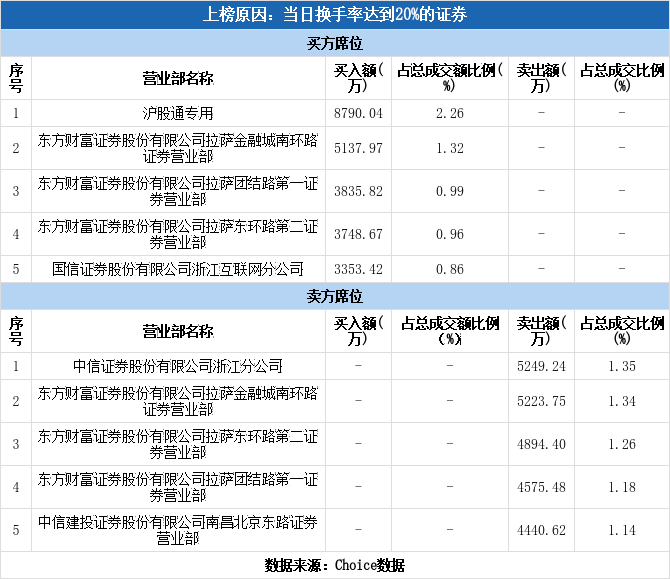Click the ratio value 2.26
670x579 pixels.
coord(450,113)
